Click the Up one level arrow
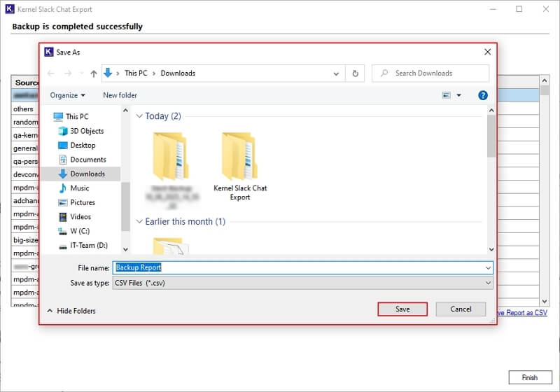 [x=94, y=73]
